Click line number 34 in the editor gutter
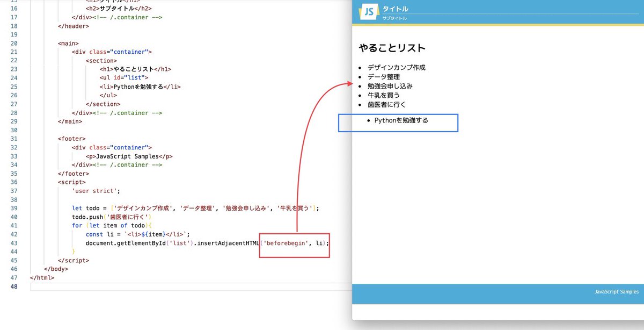The width and height of the screenshot is (644, 330). tap(14, 165)
